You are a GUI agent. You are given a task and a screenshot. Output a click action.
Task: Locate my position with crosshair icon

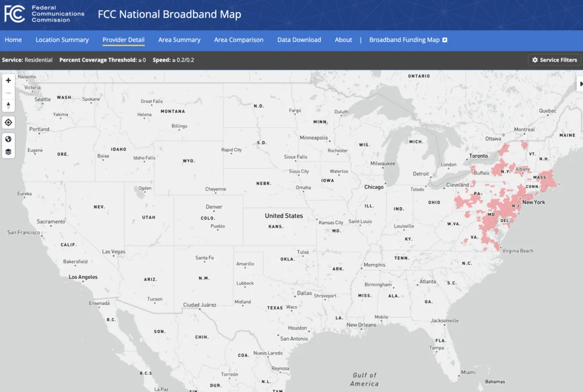click(x=8, y=122)
